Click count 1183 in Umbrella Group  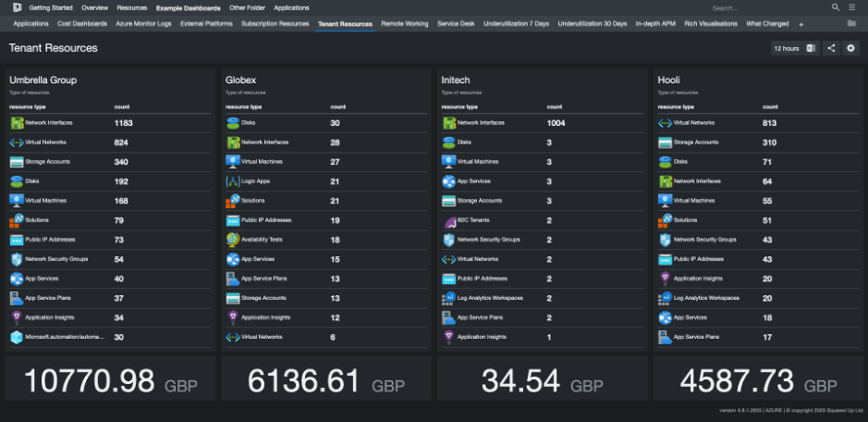(124, 123)
